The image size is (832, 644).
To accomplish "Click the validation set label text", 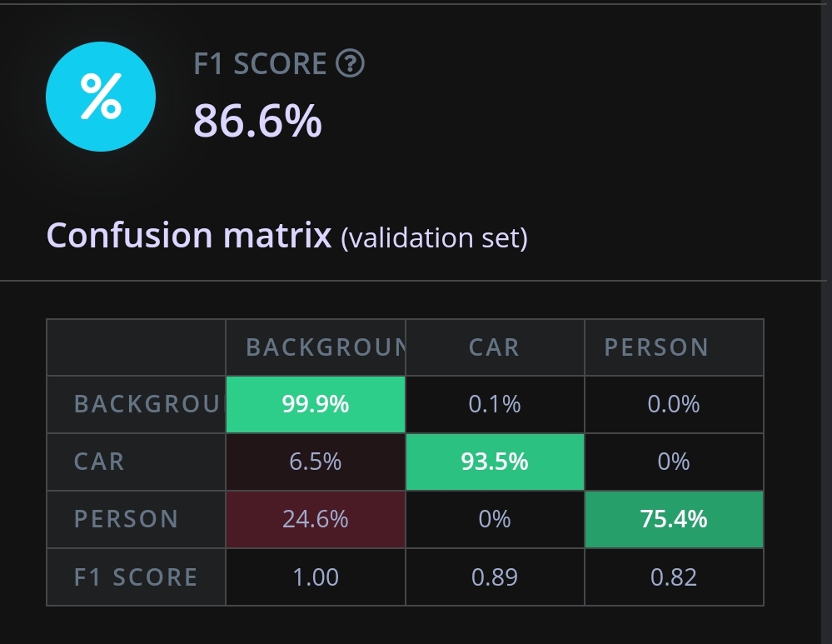I will [435, 238].
